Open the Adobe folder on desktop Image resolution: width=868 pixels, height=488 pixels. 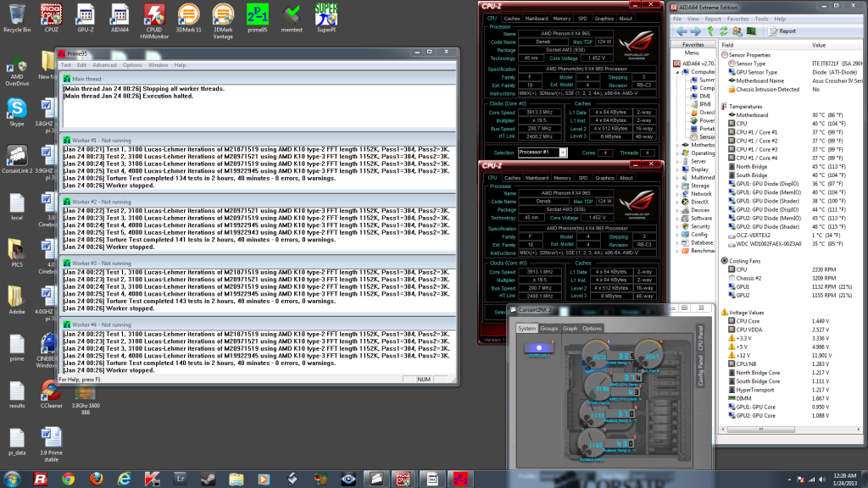17,301
